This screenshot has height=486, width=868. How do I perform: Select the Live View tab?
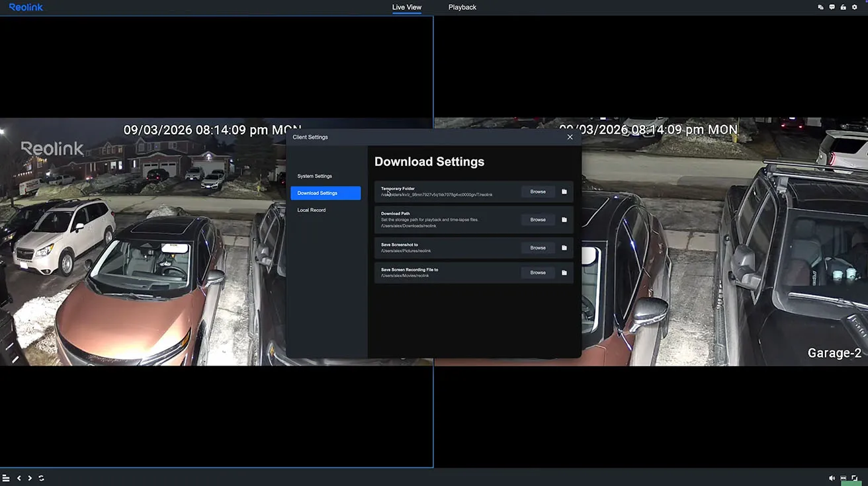pyautogui.click(x=406, y=7)
